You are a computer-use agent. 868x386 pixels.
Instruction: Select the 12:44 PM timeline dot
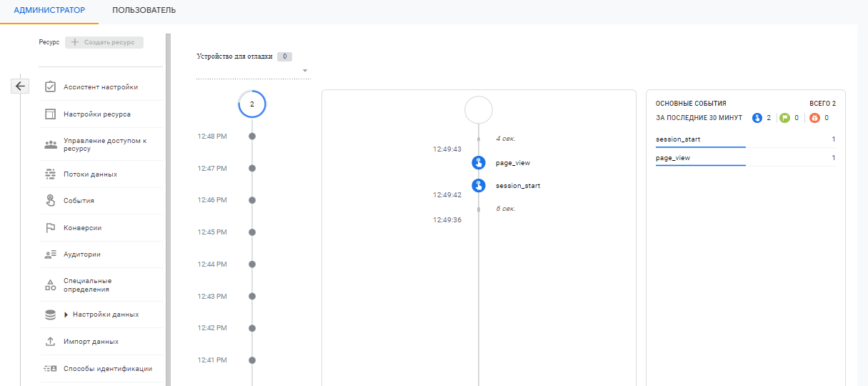coord(252,264)
